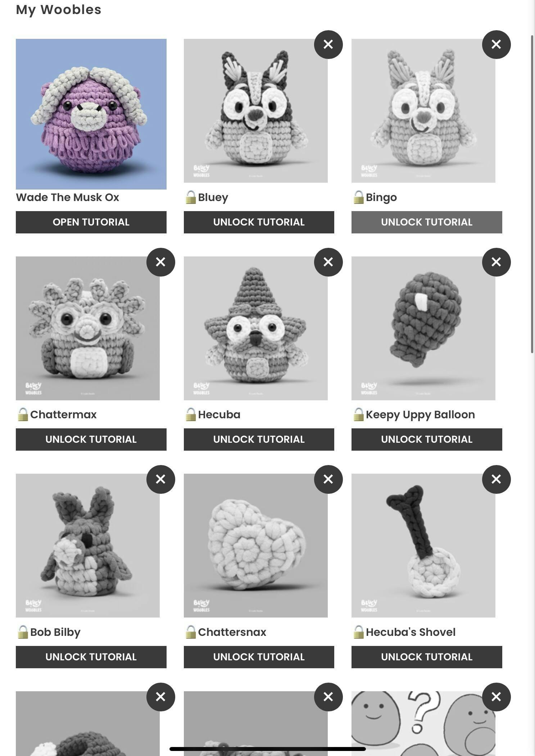
Task: Unlock the Bluey tutorial
Action: coord(259,222)
